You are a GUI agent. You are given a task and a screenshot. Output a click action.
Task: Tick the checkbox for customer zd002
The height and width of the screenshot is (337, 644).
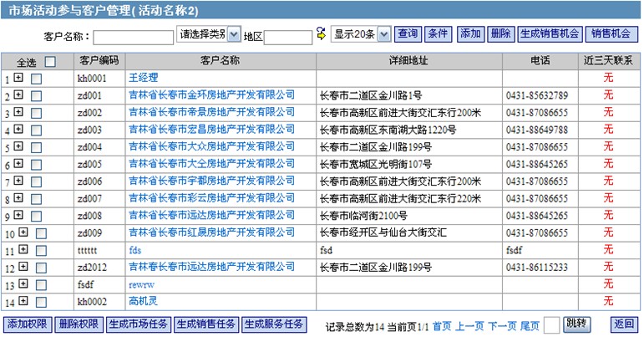point(36,113)
